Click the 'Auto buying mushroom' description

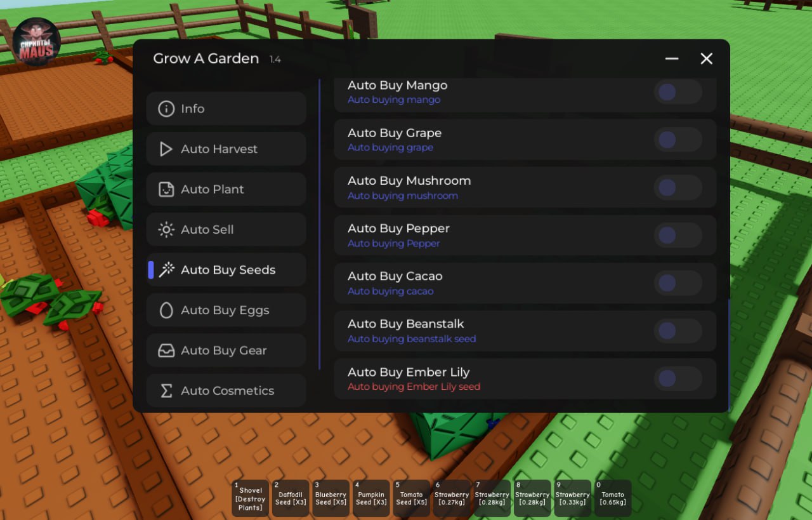[x=403, y=196]
